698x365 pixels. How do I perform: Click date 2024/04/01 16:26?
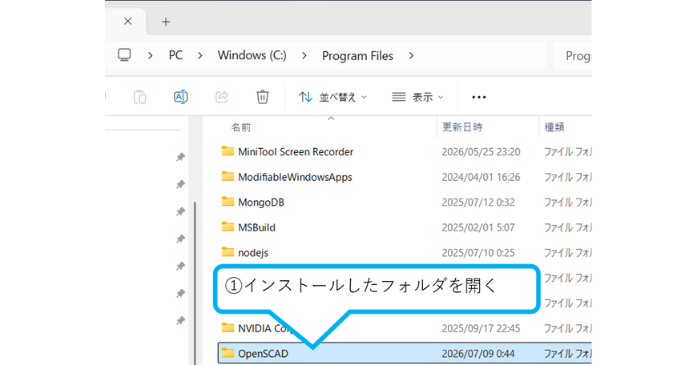pyautogui.click(x=481, y=177)
